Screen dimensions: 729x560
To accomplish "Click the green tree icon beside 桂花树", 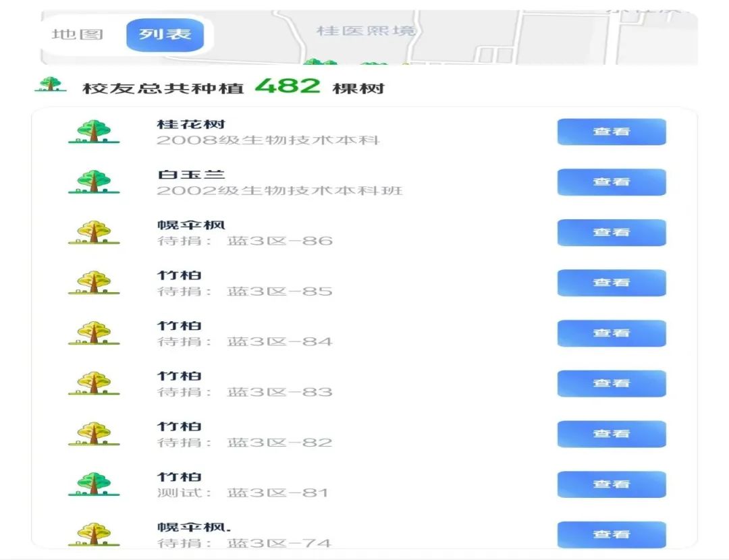I will (94, 132).
